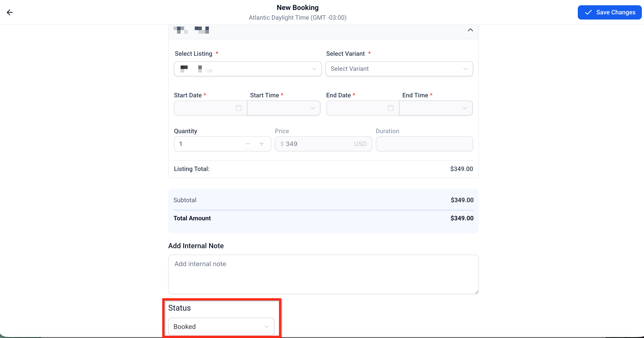Open the Select Variant dropdown
This screenshot has width=644, height=338.
(399, 69)
